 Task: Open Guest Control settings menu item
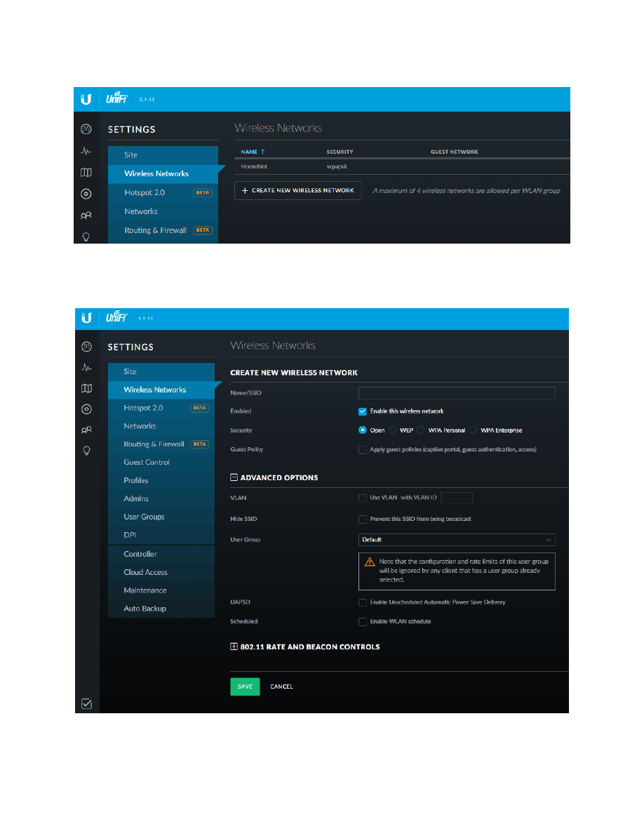(x=147, y=463)
